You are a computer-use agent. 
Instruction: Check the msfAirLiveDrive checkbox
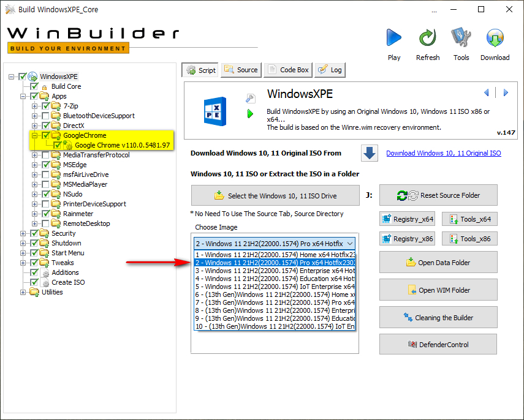(x=45, y=174)
